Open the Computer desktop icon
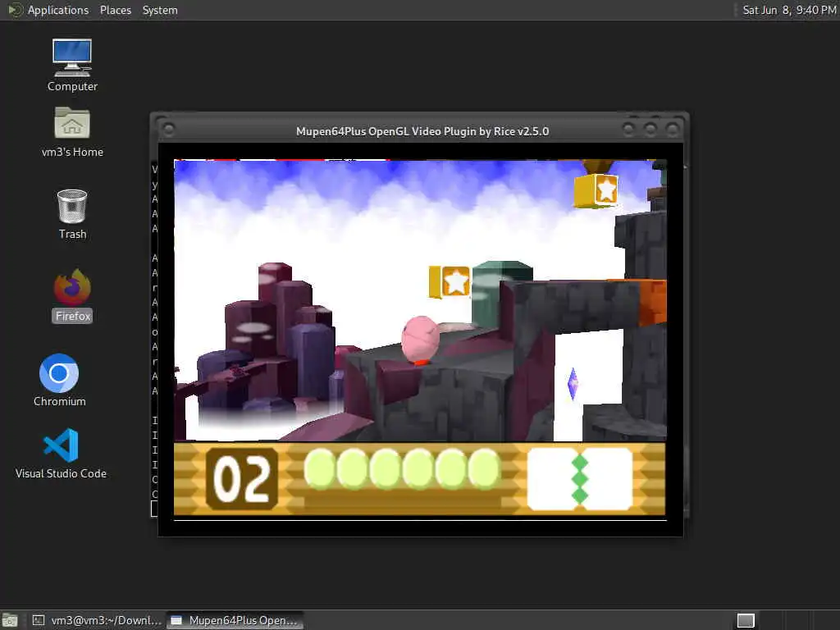Image resolution: width=840 pixels, height=630 pixels. pos(72,65)
